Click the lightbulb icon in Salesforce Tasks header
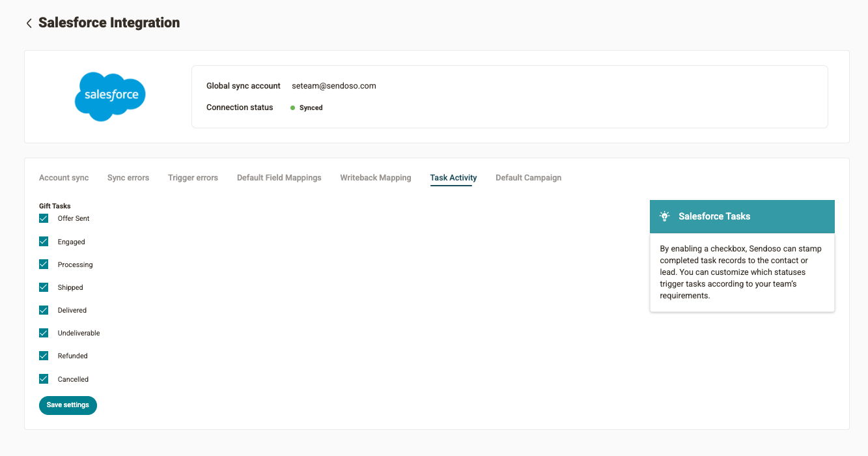Screen dimensions: 868x456 point(664,216)
